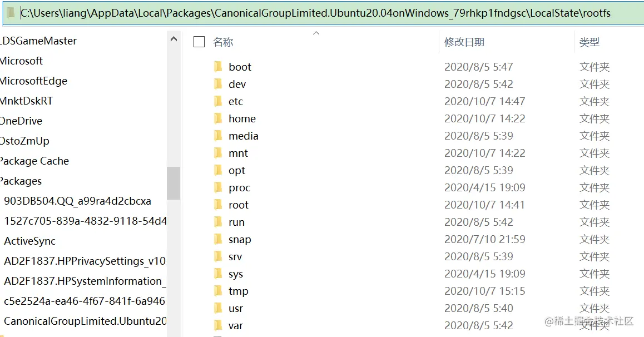644x337 pixels.
Task: Click the folder icon in address bar
Action: [x=11, y=13]
